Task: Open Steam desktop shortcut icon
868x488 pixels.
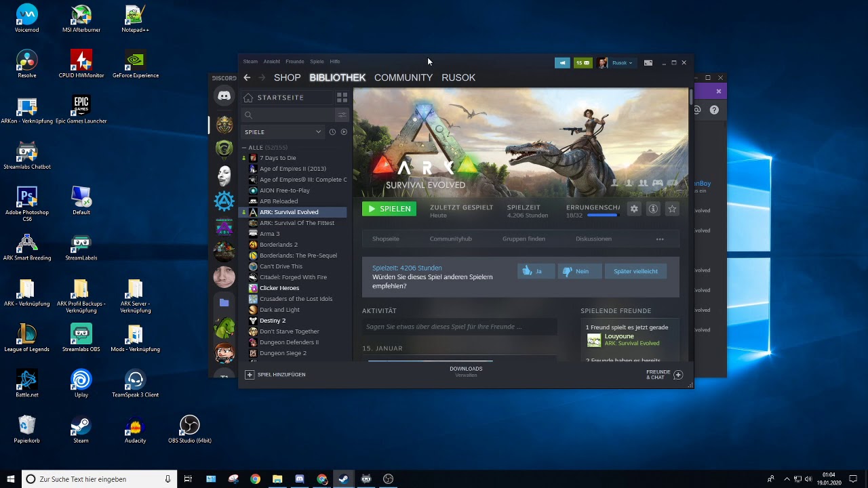Action: [81, 430]
